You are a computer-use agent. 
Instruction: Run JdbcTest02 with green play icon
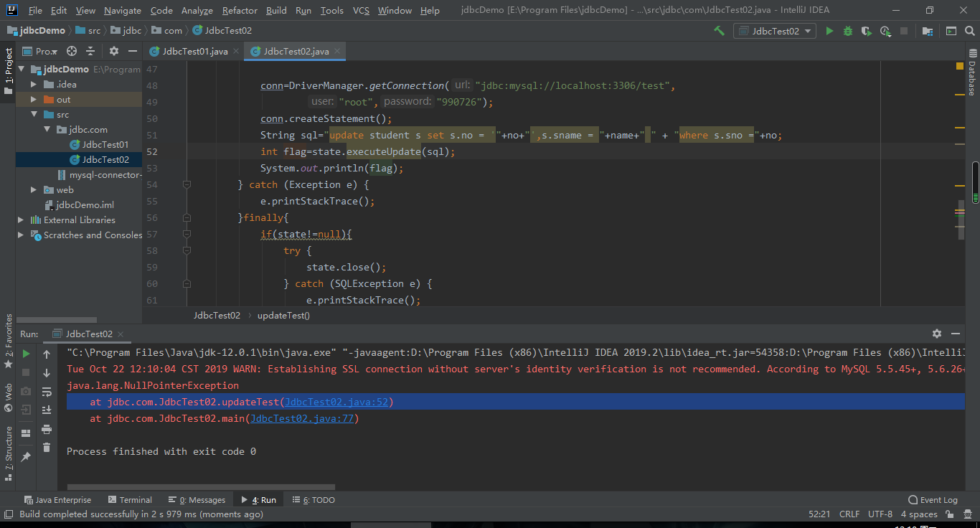tap(830, 31)
